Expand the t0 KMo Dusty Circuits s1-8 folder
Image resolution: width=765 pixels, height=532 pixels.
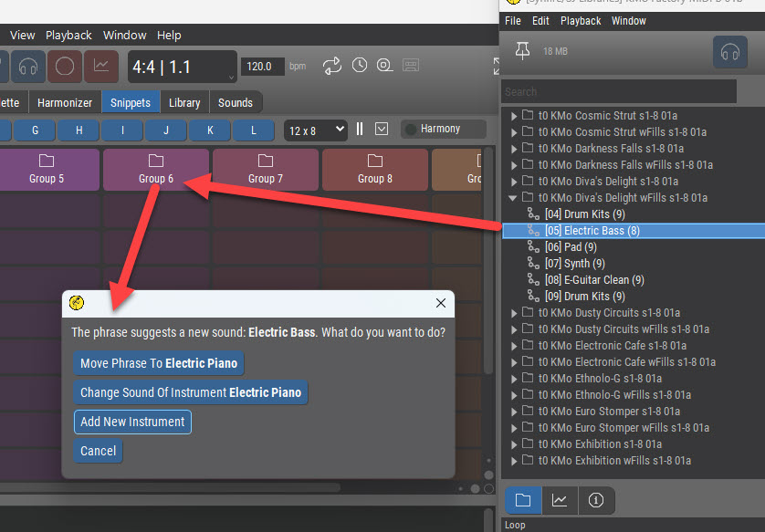tap(514, 313)
